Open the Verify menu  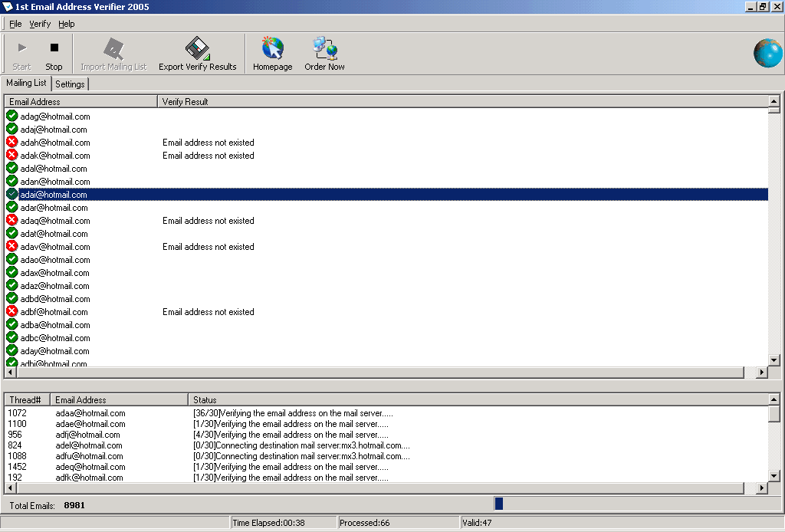[40, 24]
